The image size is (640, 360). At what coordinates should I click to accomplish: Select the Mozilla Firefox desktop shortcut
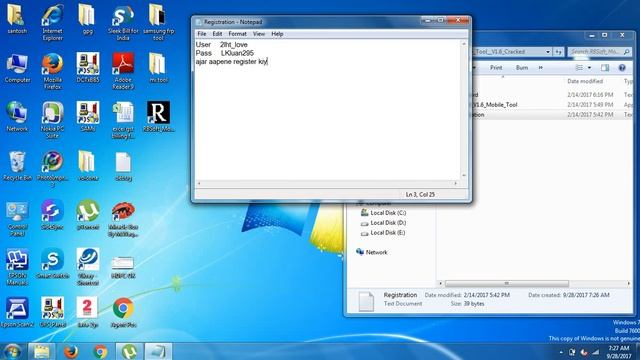click(x=53, y=71)
